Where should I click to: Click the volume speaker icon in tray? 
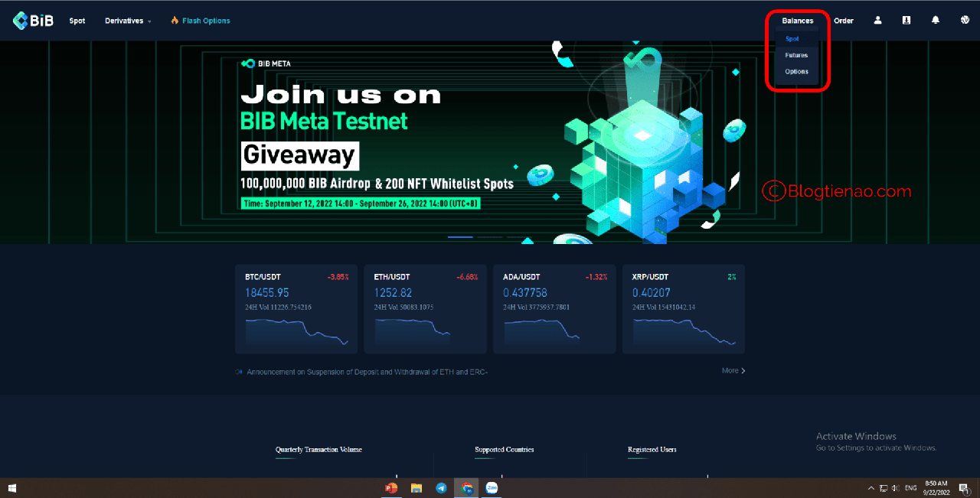[896, 488]
